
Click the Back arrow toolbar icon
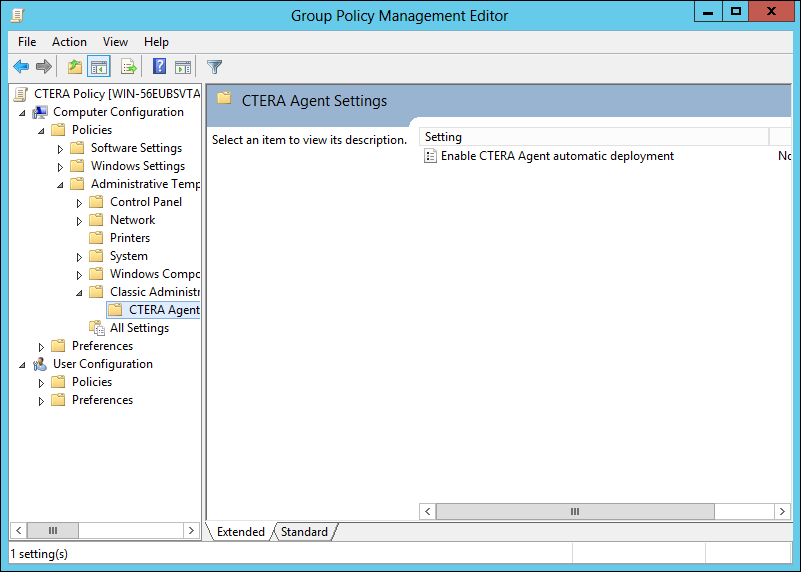point(21,66)
